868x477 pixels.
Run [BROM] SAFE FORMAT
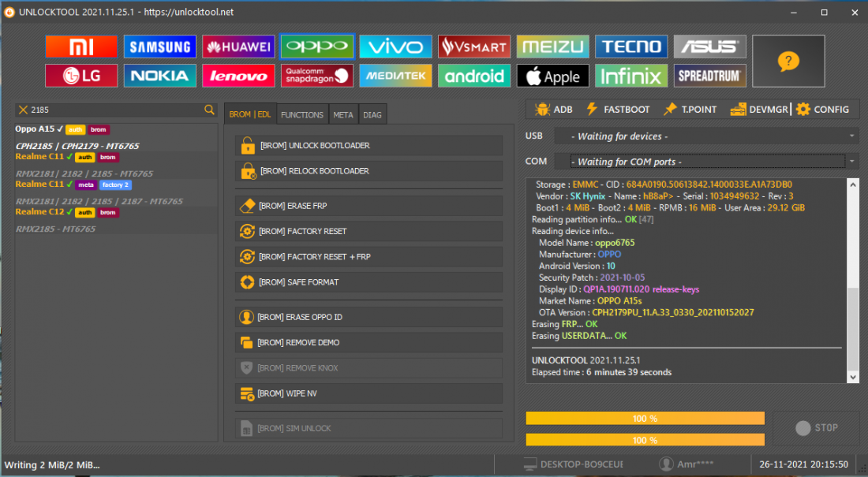coord(369,282)
